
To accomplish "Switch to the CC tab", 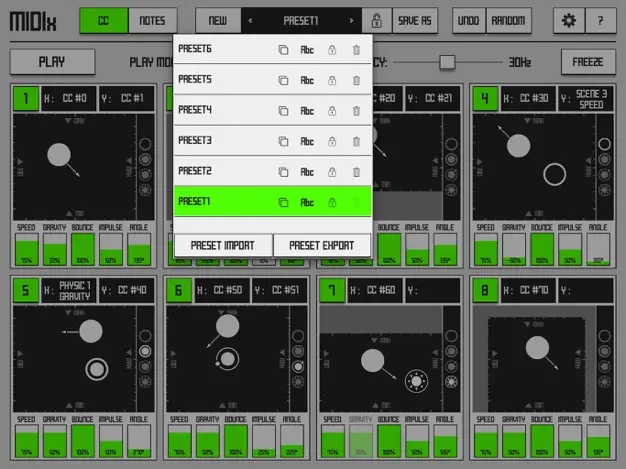I will pyautogui.click(x=104, y=20).
